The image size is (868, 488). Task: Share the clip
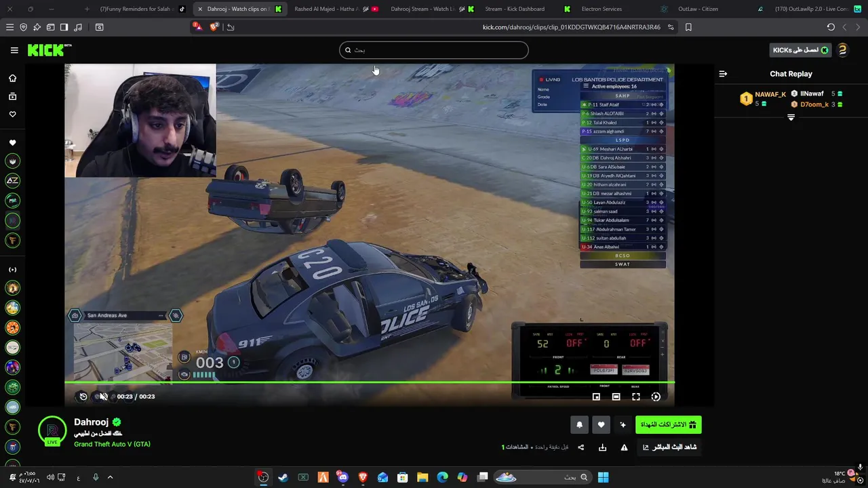coord(580,447)
